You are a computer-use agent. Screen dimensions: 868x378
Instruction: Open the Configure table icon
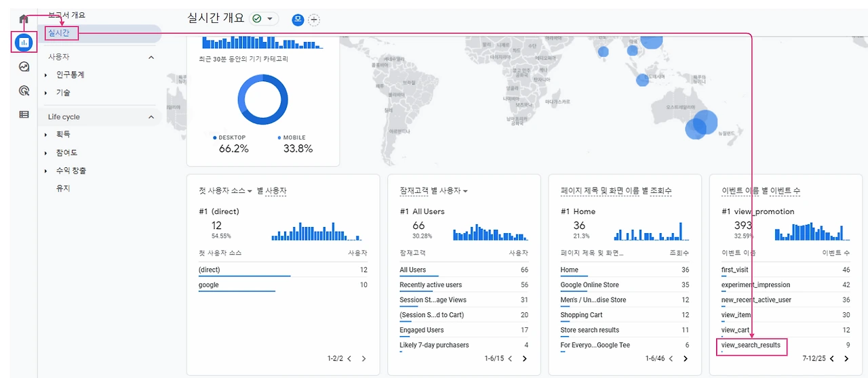click(x=24, y=114)
